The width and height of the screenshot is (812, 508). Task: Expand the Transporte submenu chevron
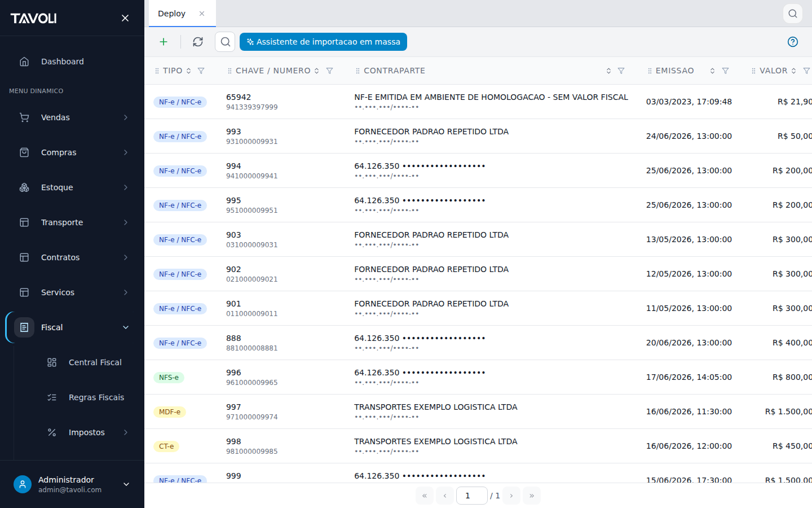pos(126,222)
